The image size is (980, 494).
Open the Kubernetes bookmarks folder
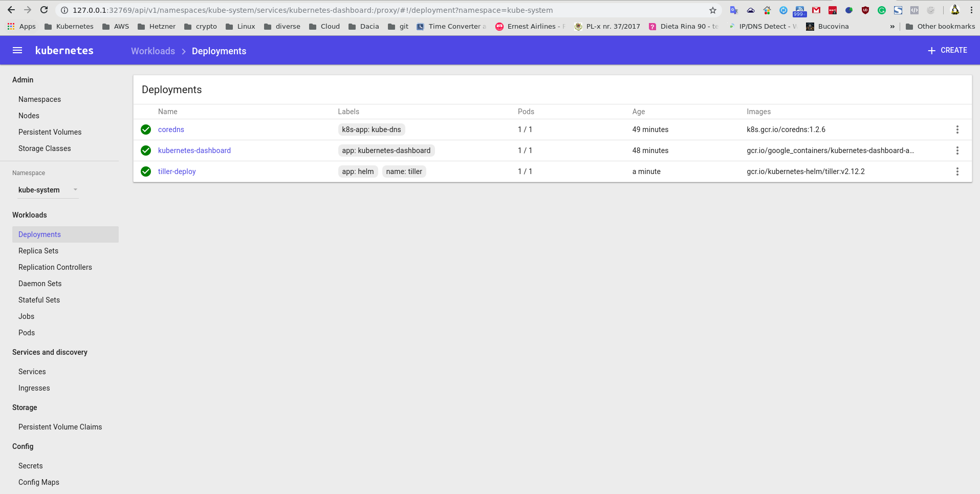click(69, 26)
